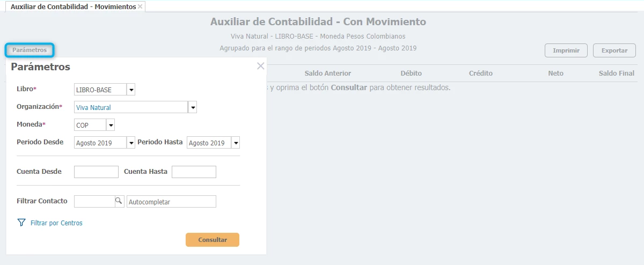
Task: Click the Filtrar Contacto code field
Action: 94,201
